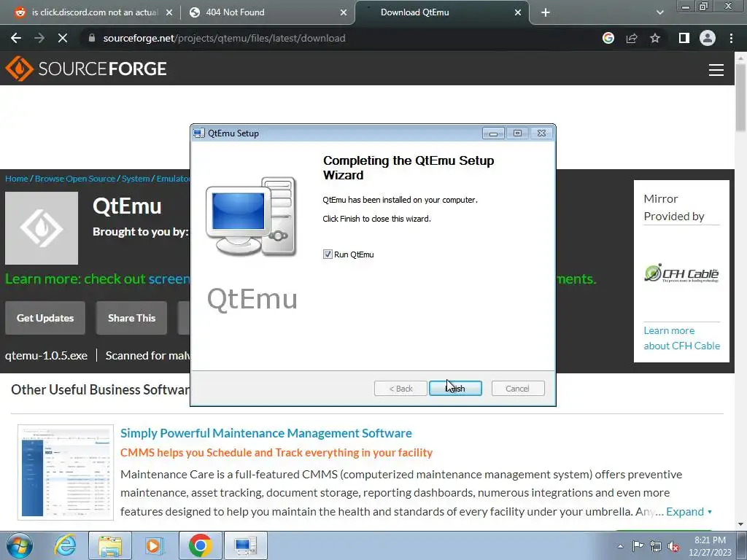
Task: Click the Action Center flag icon
Action: [638, 545]
